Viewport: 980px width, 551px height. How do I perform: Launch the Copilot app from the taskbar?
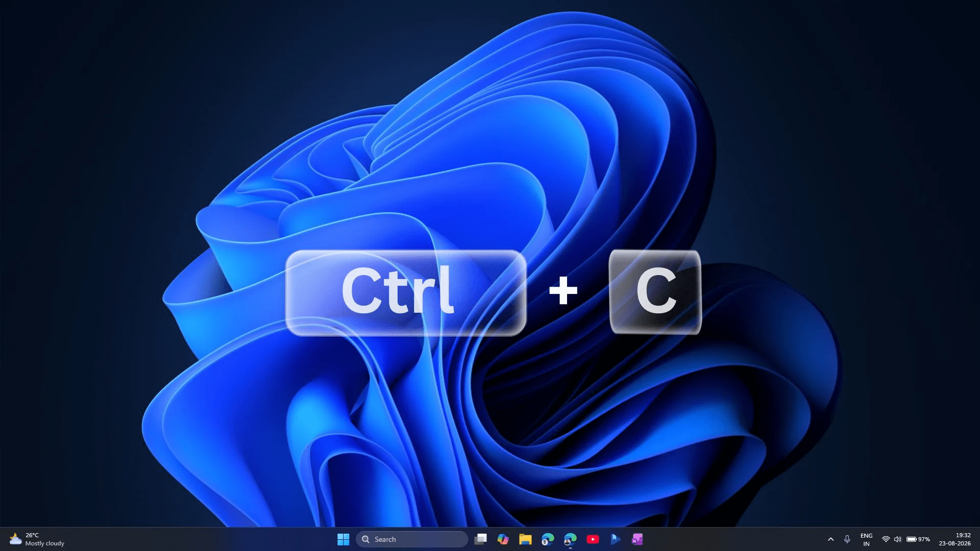click(x=503, y=539)
